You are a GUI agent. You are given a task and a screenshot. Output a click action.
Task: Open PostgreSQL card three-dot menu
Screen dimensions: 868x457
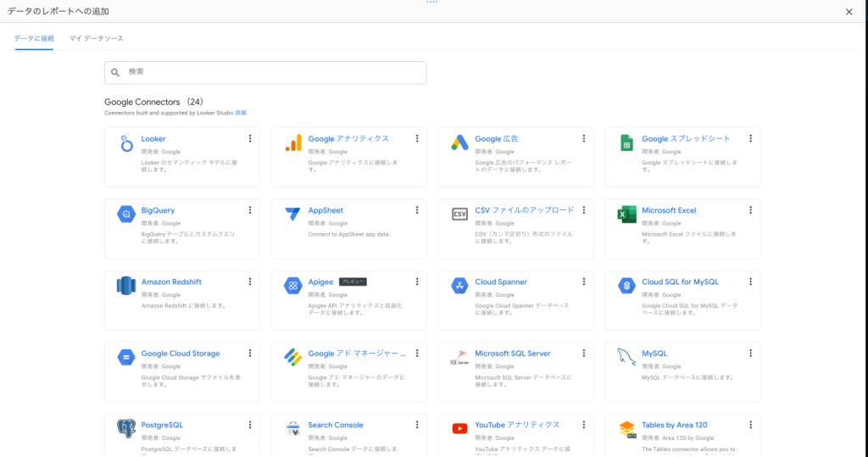(250, 424)
